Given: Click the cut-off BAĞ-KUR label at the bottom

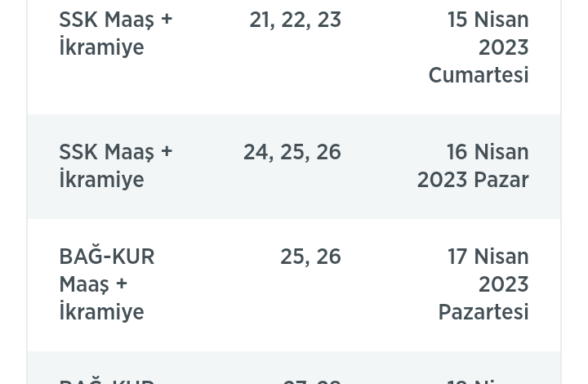Looking at the screenshot, I should [x=107, y=379].
